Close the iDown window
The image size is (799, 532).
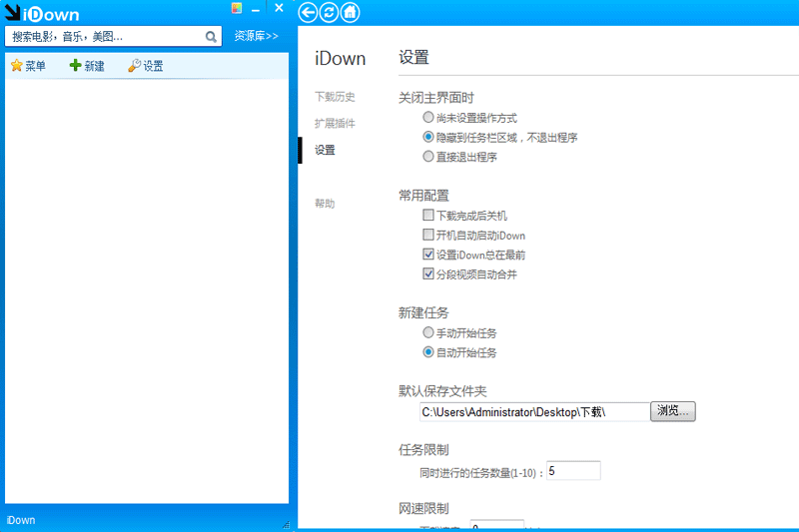(279, 8)
